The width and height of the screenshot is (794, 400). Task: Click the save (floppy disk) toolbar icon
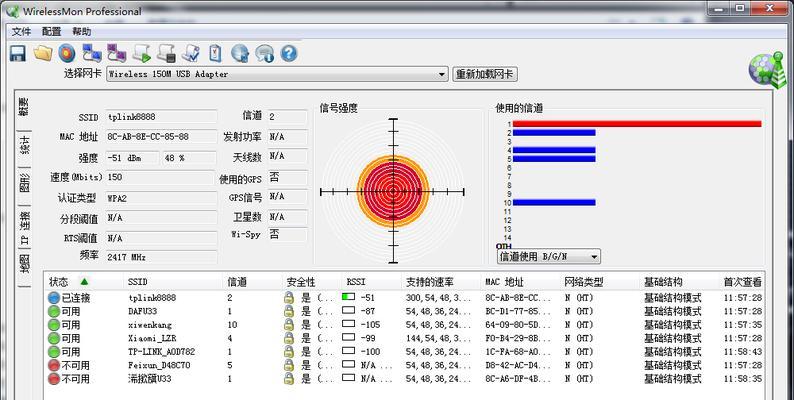tap(18, 53)
